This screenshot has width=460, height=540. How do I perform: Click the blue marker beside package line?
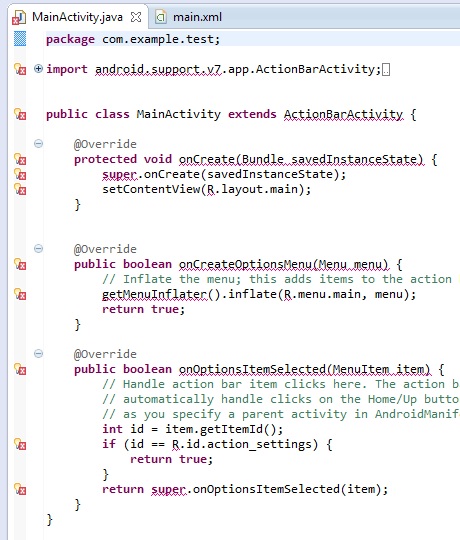[x=20, y=39]
